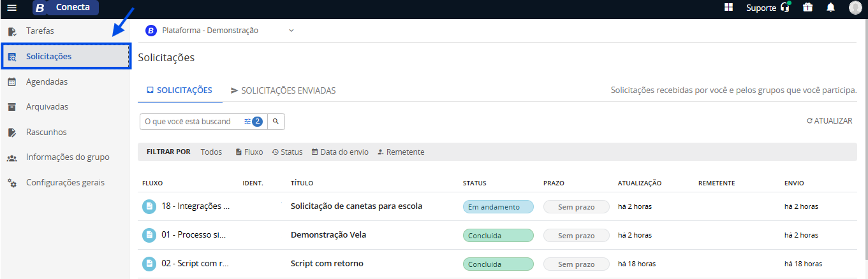Open the notifications bell
This screenshot has height=279, width=868.
pos(830,8)
